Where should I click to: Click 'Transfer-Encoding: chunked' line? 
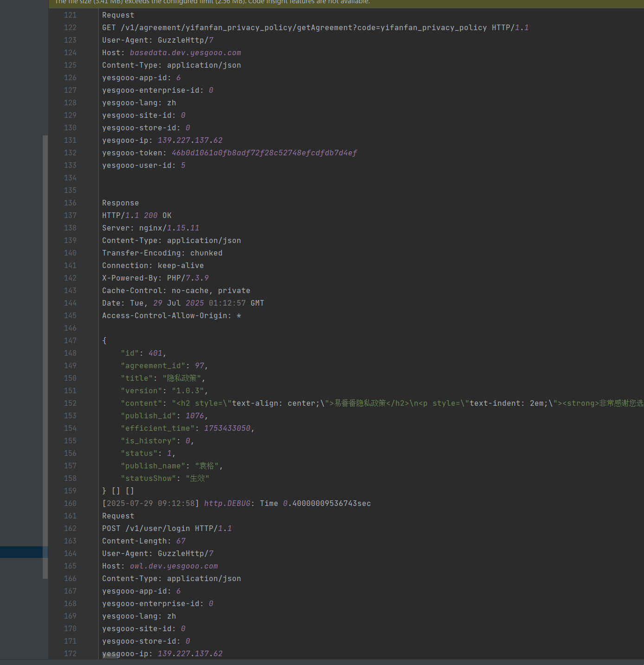pos(162,253)
